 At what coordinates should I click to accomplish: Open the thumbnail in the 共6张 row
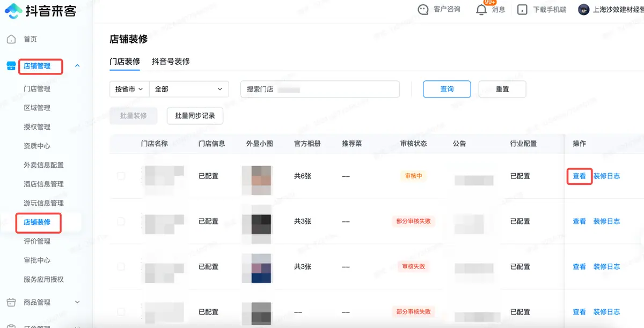pyautogui.click(x=257, y=180)
